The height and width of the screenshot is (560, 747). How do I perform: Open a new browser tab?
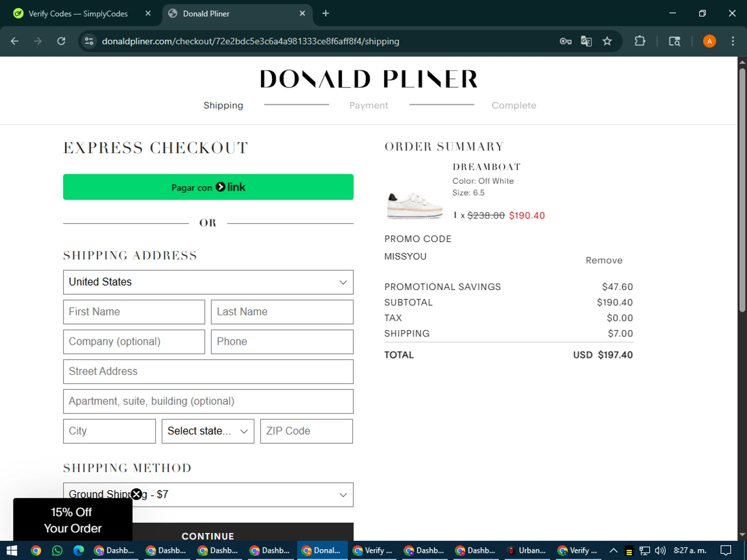pos(326,13)
